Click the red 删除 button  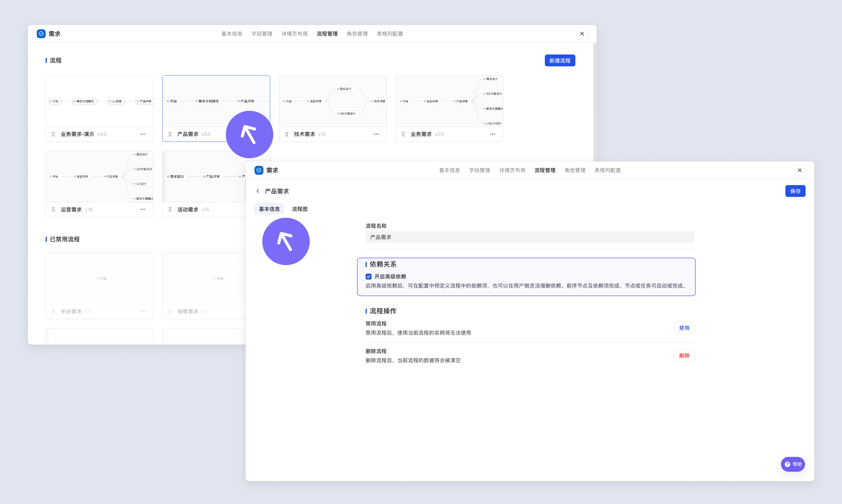684,356
